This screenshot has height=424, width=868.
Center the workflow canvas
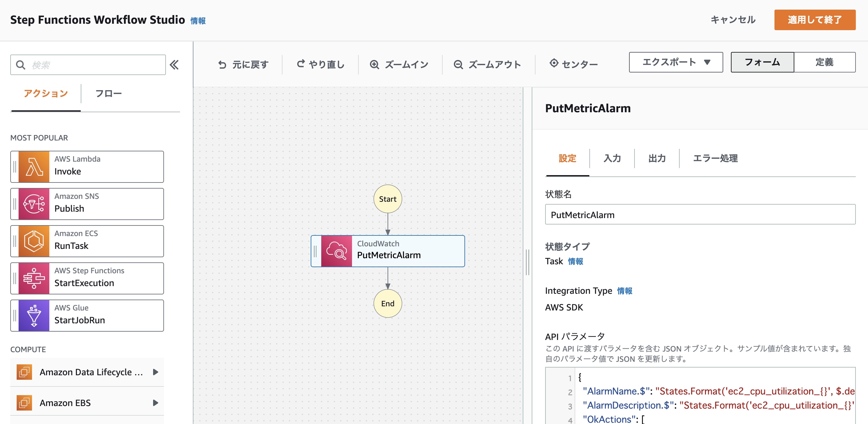[574, 64]
